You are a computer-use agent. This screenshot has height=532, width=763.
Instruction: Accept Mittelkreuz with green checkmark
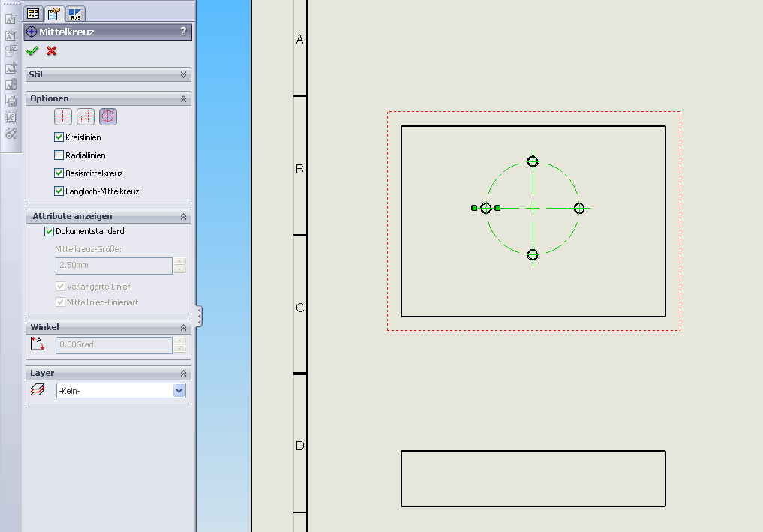tap(32, 50)
